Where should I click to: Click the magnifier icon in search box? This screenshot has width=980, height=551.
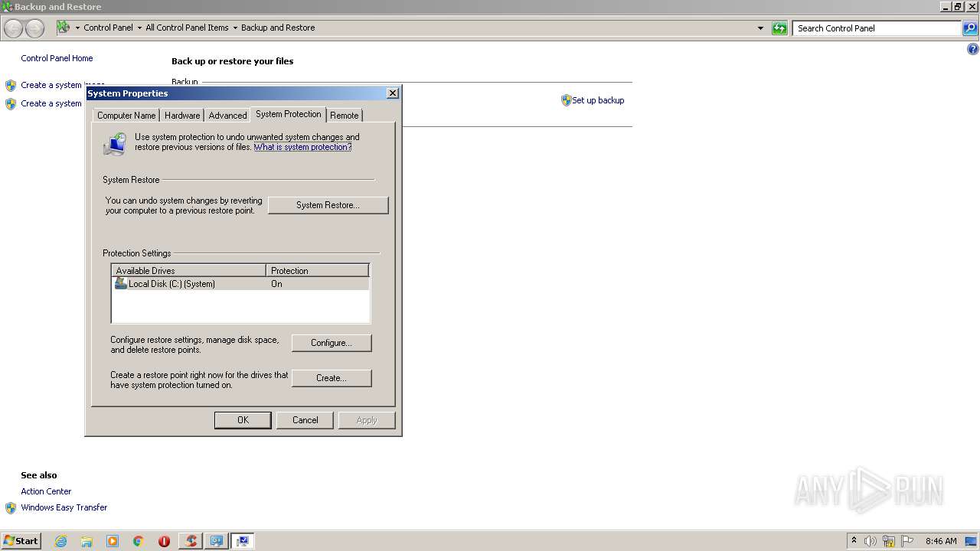[970, 28]
